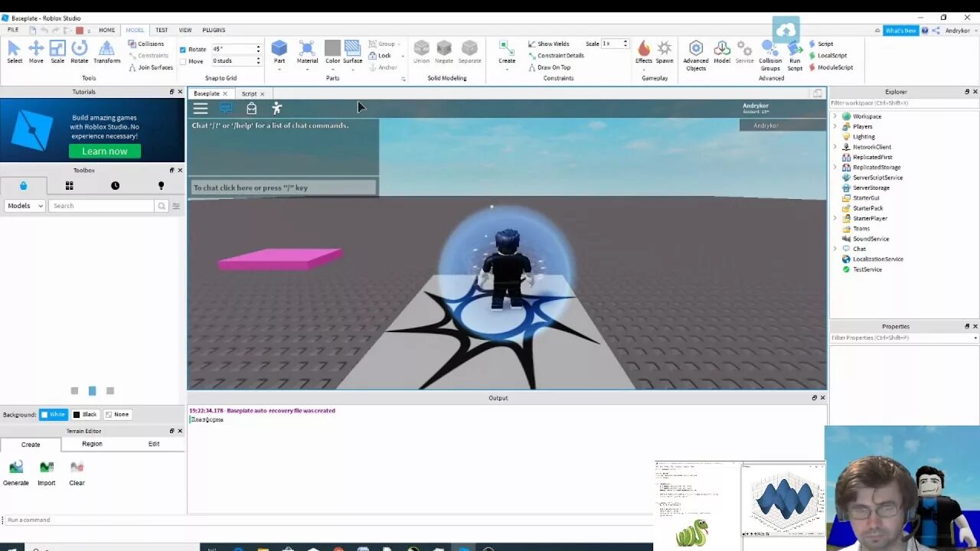The width and height of the screenshot is (980, 551).
Task: Toggle Show Welds
Action: (x=548, y=44)
